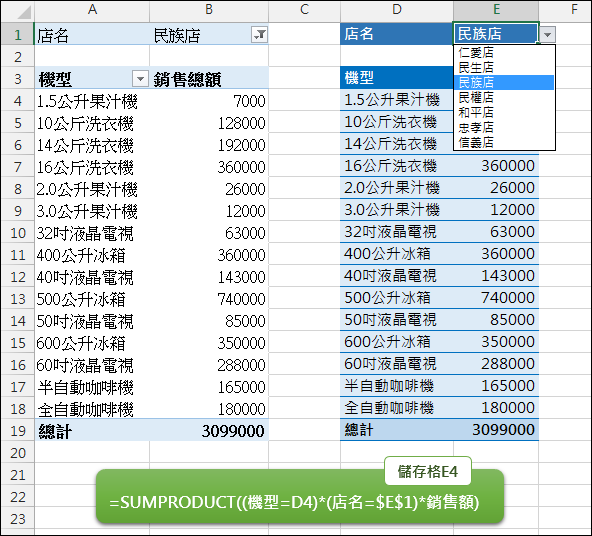Click cell D18 全自動咖啡機
The image size is (592, 536).
point(396,407)
